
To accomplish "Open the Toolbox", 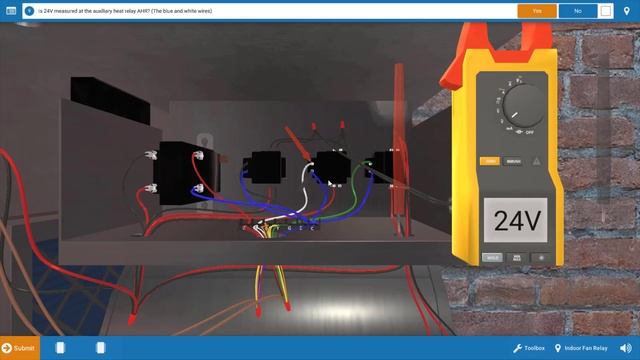I will [x=529, y=348].
